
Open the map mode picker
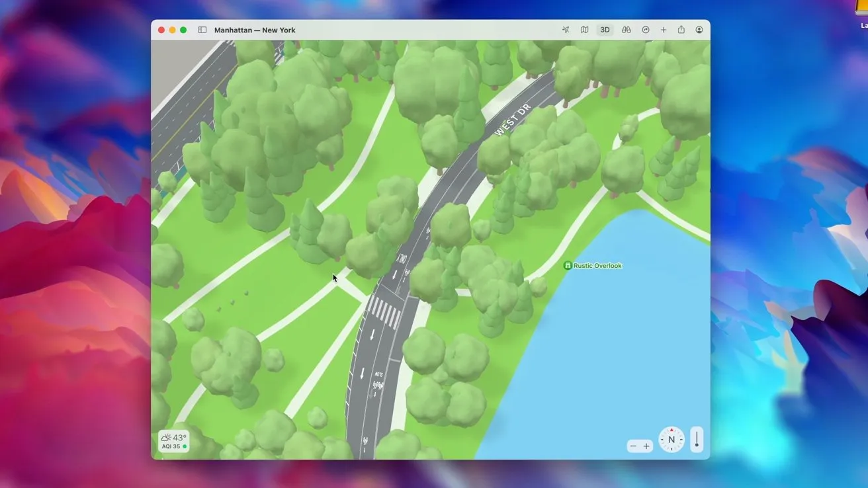(585, 30)
